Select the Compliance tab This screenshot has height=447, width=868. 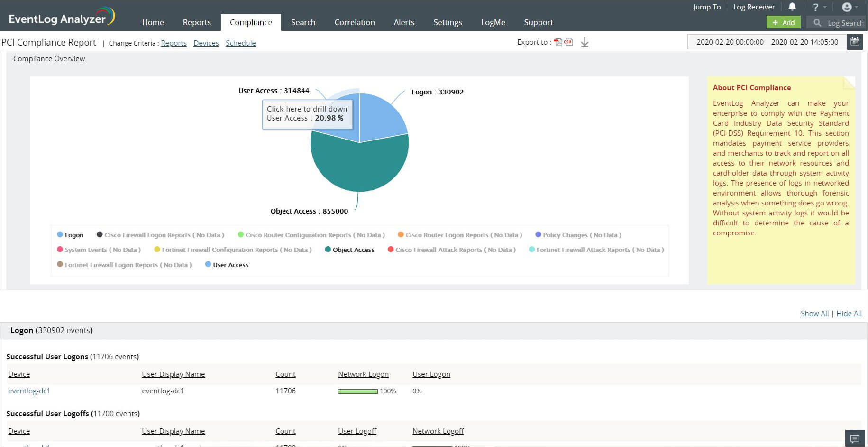click(x=251, y=22)
